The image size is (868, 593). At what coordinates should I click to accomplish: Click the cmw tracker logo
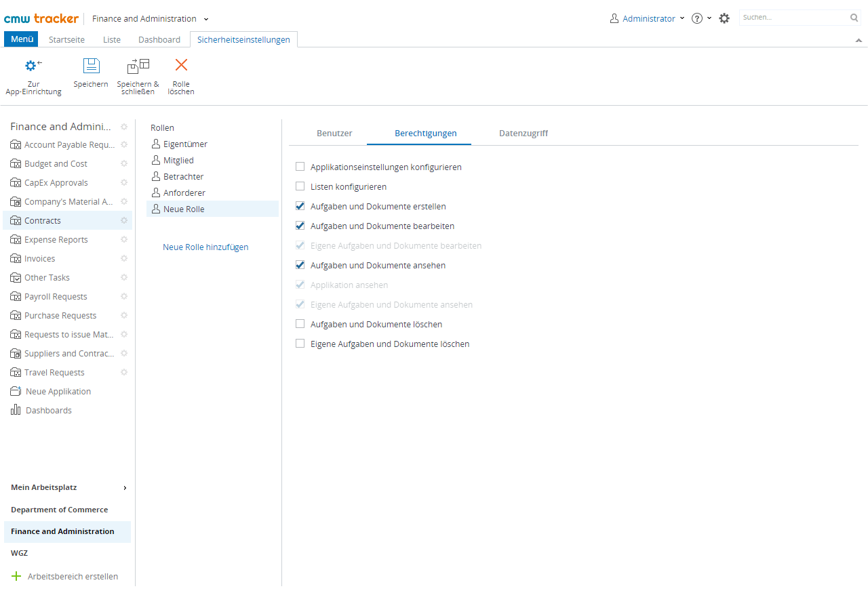[41, 18]
